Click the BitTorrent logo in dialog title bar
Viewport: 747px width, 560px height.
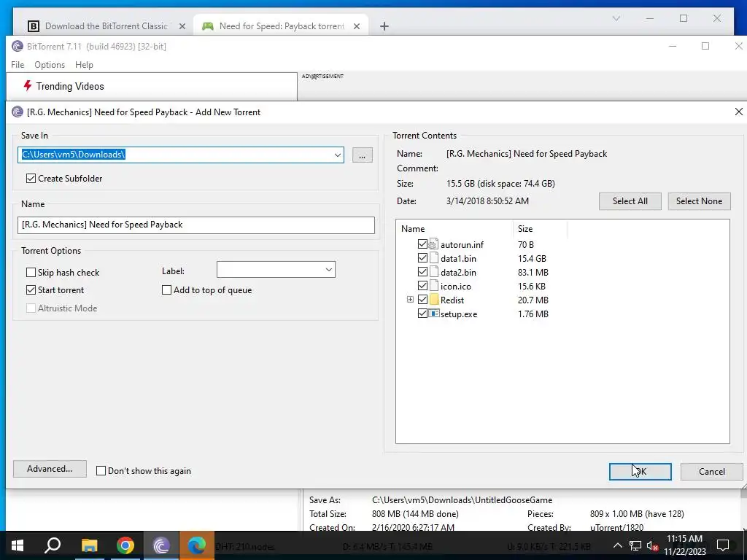pyautogui.click(x=18, y=112)
